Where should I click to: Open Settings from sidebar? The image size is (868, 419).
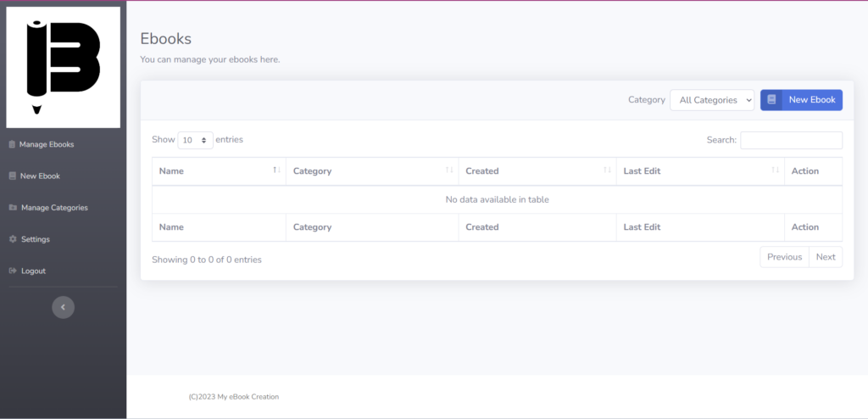tap(36, 239)
